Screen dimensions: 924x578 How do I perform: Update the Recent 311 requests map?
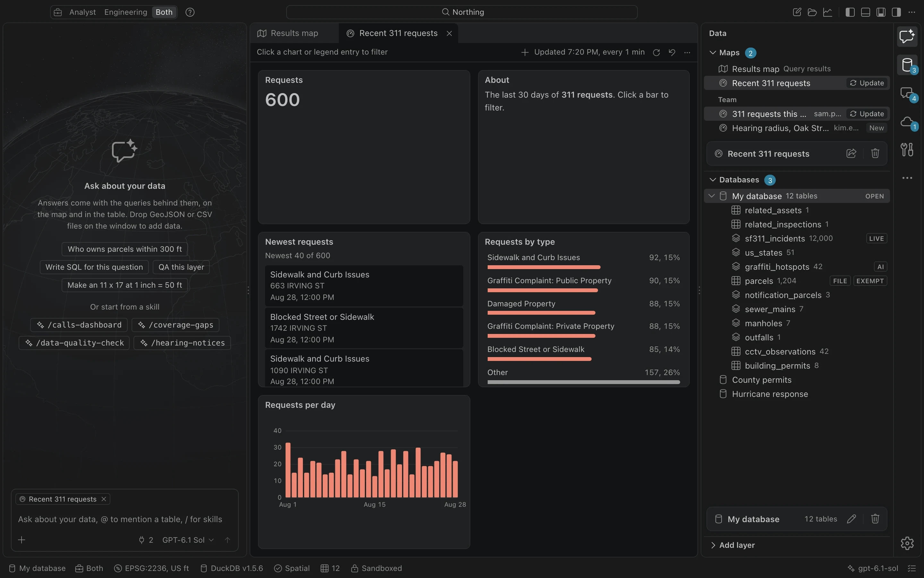point(867,83)
